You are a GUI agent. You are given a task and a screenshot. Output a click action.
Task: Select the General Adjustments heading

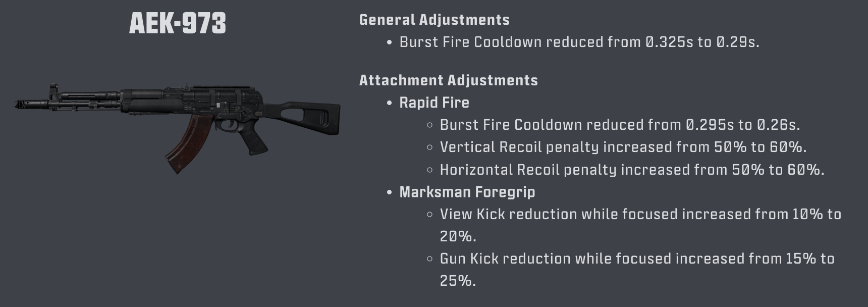[435, 20]
